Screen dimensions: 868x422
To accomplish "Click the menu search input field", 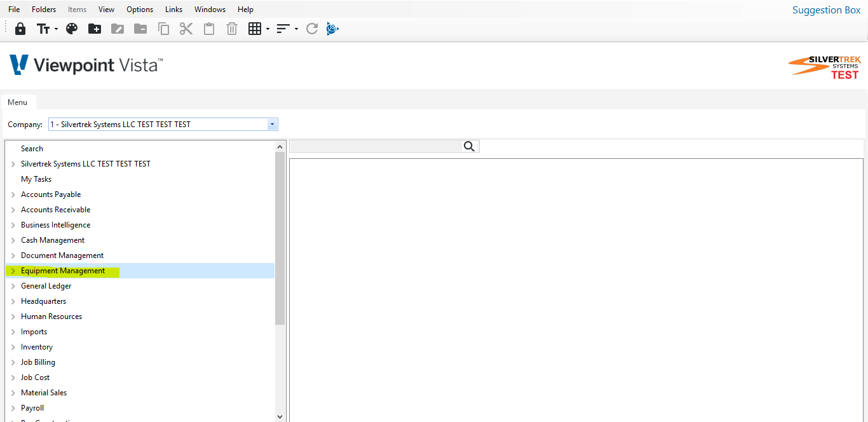I will 376,146.
